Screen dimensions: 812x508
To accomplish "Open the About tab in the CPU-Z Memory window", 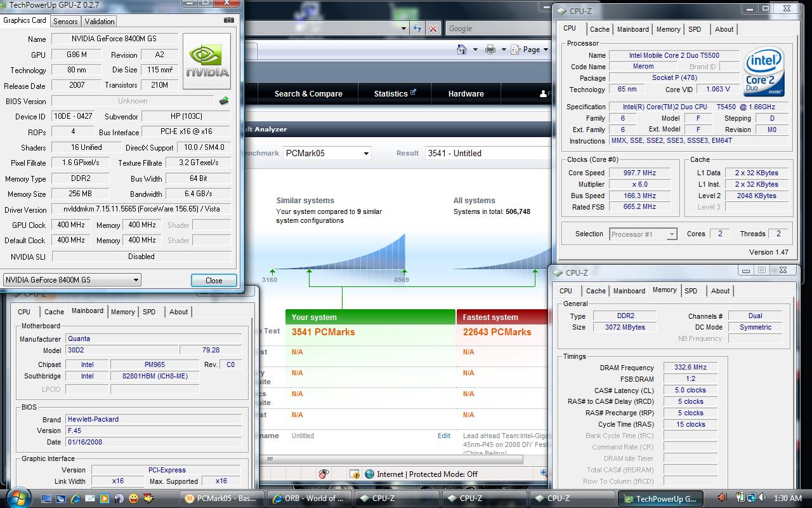I will point(720,291).
